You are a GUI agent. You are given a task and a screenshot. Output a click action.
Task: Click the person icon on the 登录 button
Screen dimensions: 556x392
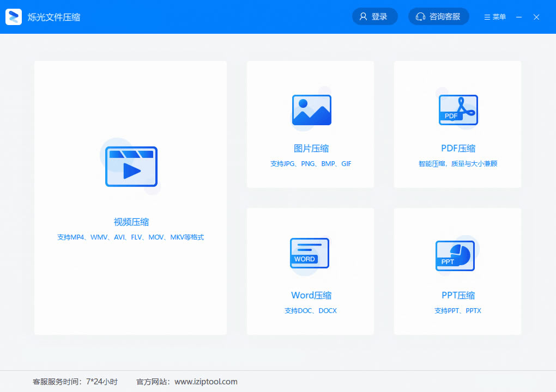coord(363,16)
